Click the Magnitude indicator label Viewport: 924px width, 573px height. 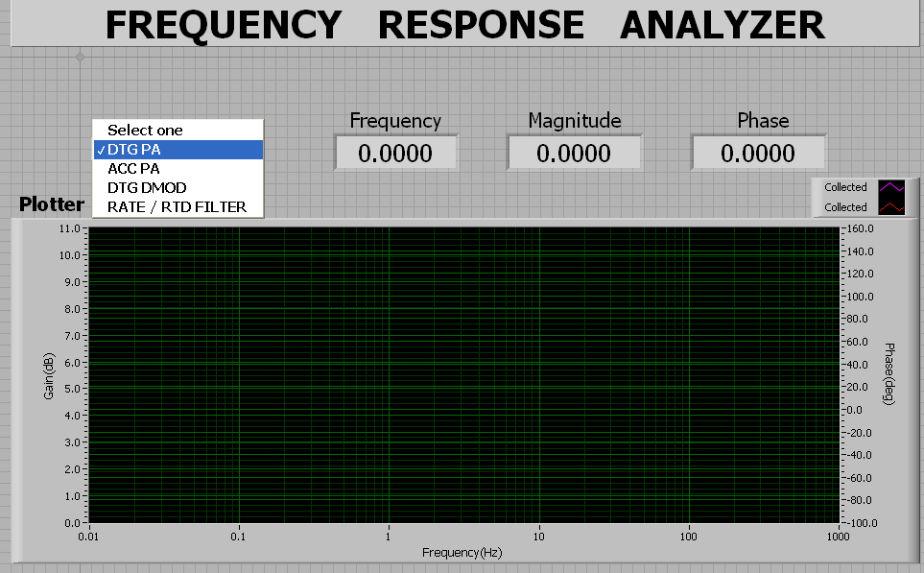click(x=575, y=121)
